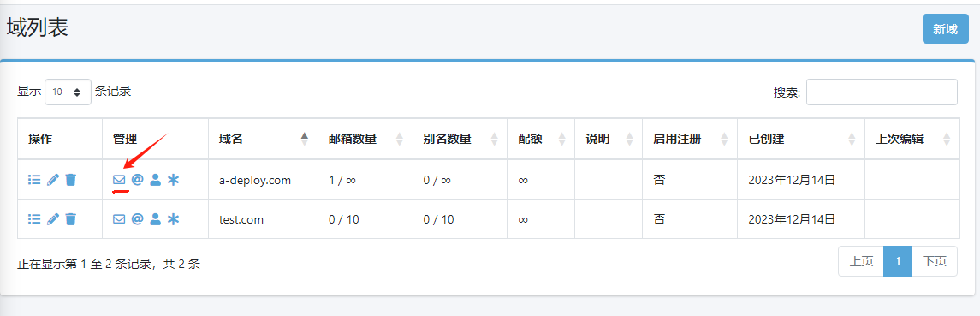Go to page 1 in pagination
The height and width of the screenshot is (316, 980).
(898, 261)
